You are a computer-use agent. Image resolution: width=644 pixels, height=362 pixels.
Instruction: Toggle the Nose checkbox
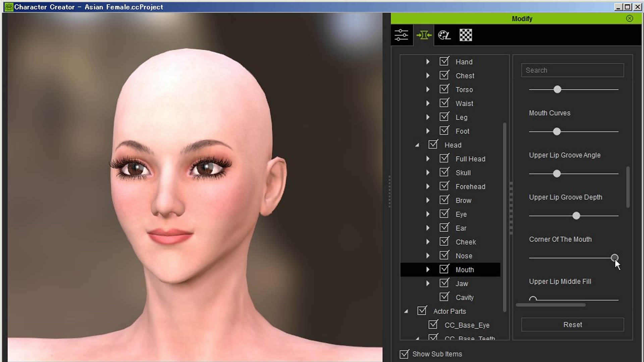tap(444, 255)
